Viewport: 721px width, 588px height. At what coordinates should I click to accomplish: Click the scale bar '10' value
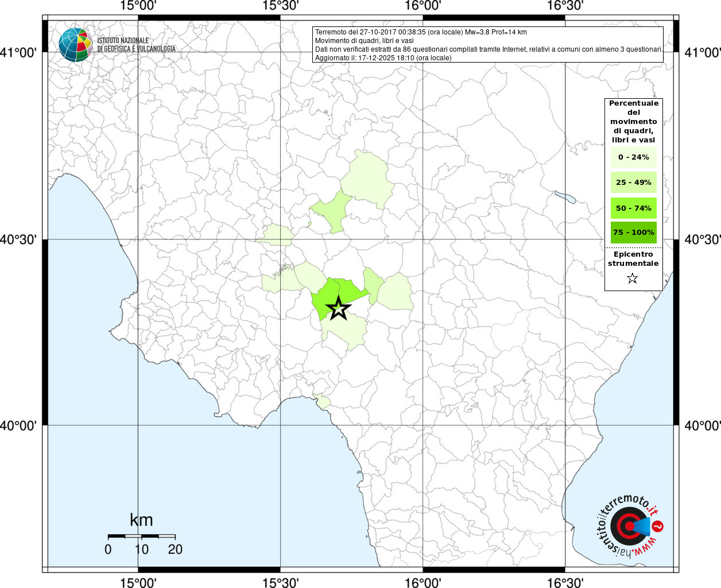pyautogui.click(x=141, y=550)
